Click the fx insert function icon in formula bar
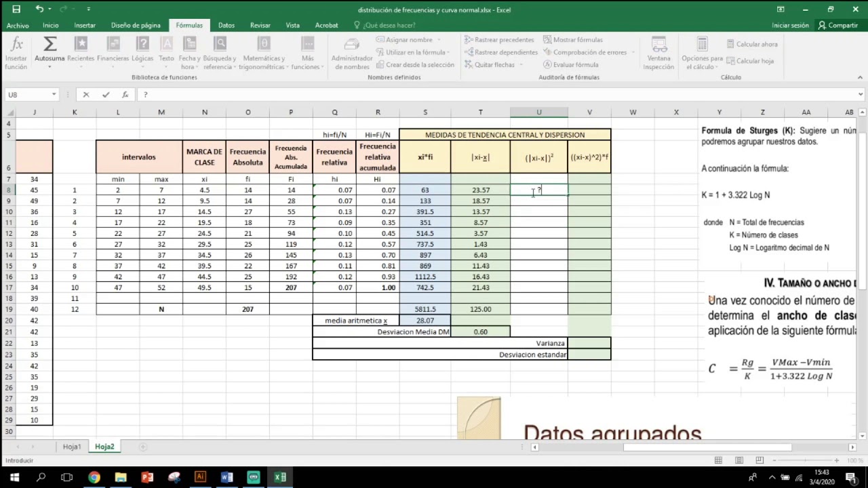868x488 pixels. point(125,95)
